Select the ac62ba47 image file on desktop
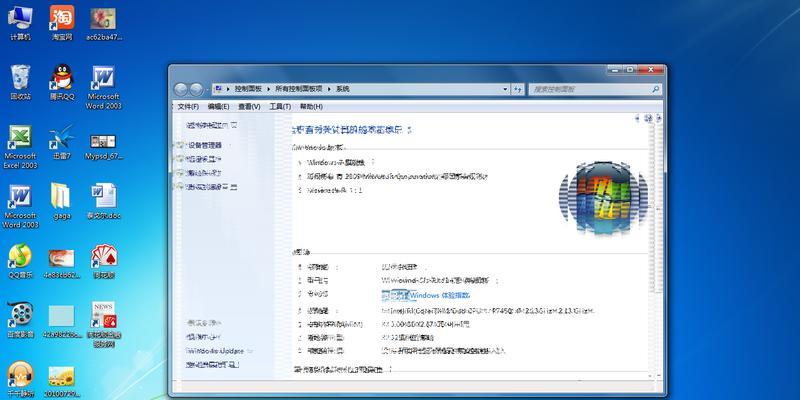The height and width of the screenshot is (400, 800). coord(104,23)
